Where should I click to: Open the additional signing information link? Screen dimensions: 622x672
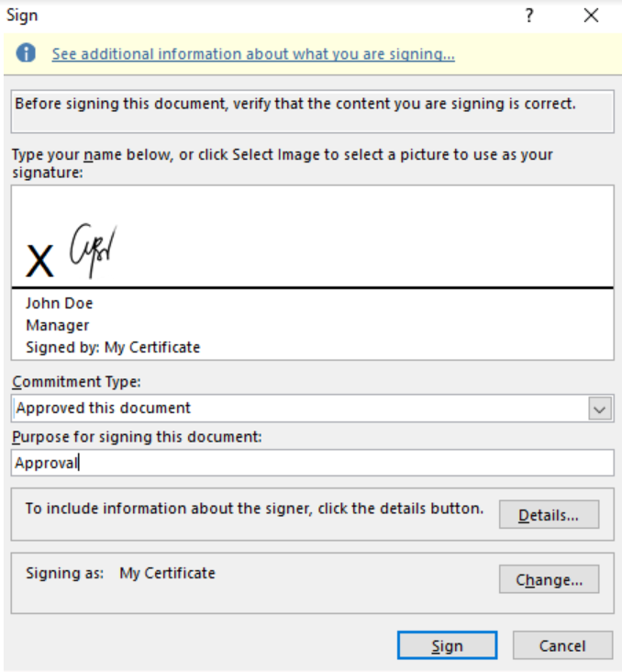pyautogui.click(x=253, y=54)
